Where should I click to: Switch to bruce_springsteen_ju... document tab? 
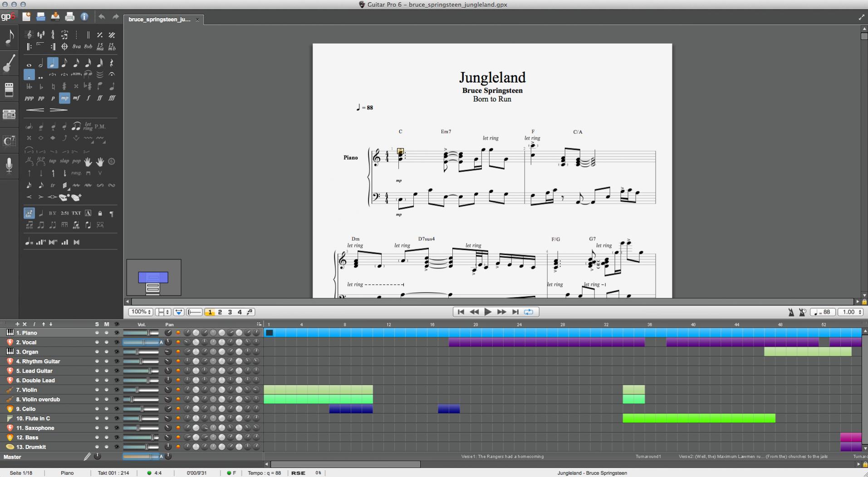point(160,19)
